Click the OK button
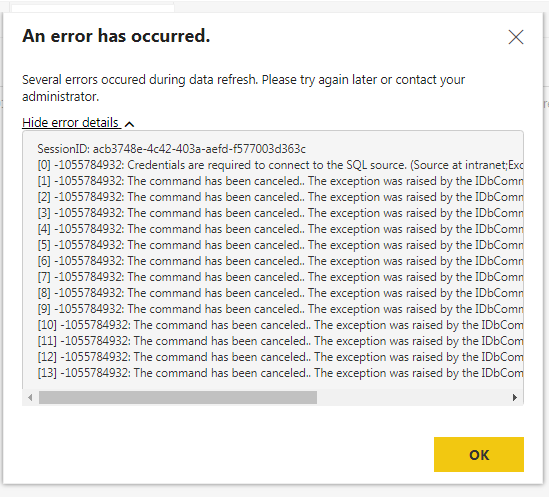Image resolution: width=549 pixels, height=497 pixels. 479,454
